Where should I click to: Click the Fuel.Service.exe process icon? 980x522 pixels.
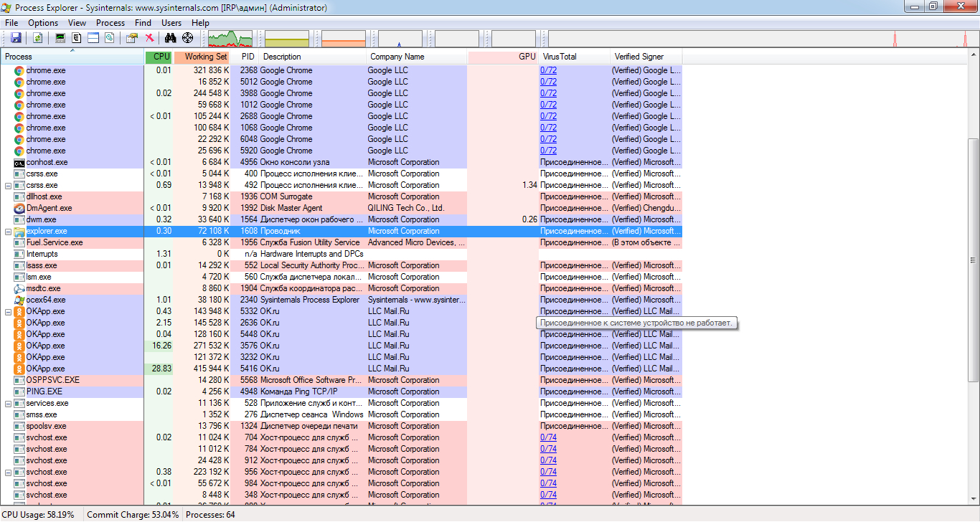(x=19, y=242)
